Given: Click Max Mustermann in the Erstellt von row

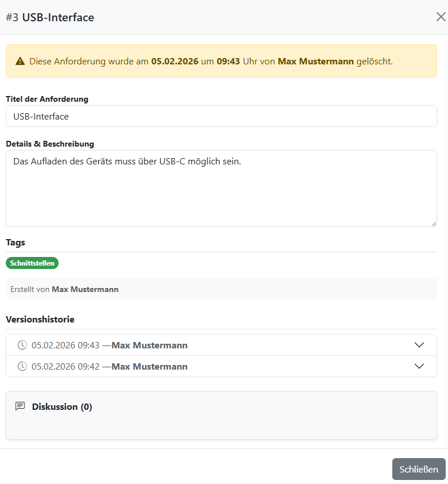Looking at the screenshot, I should point(85,289).
